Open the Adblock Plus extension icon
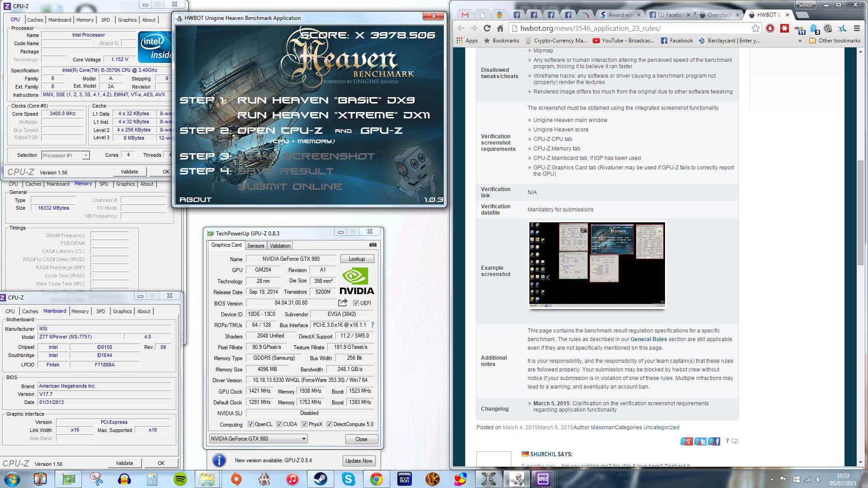868x488 pixels. pos(770,28)
